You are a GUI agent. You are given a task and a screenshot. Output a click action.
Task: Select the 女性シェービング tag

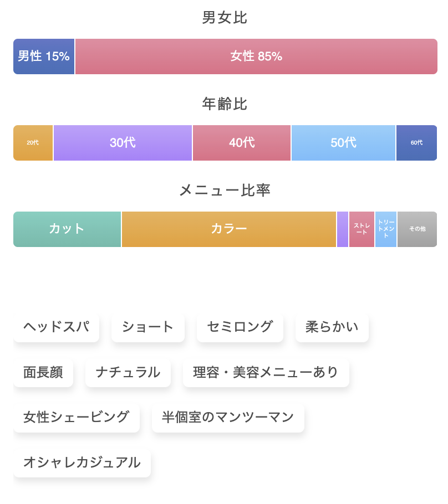click(x=77, y=417)
